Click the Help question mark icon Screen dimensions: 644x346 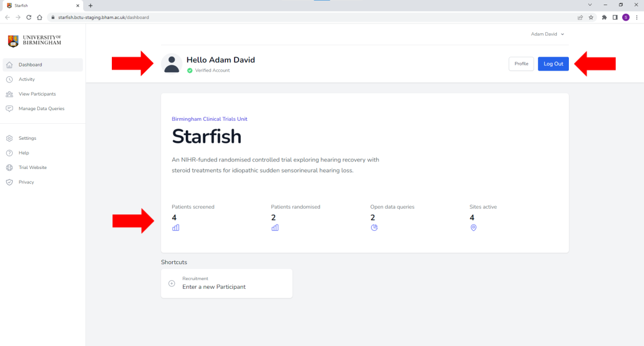tap(9, 153)
